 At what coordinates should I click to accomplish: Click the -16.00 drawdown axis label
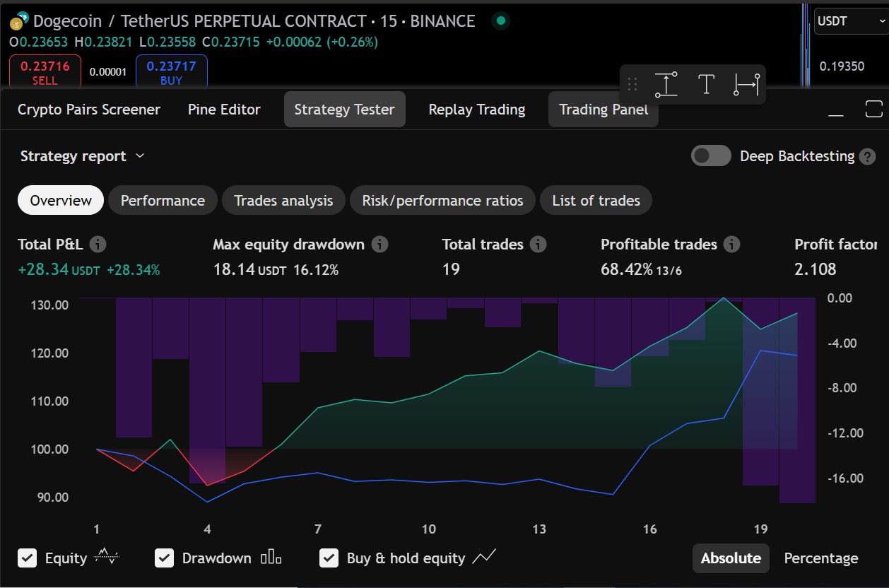point(845,478)
